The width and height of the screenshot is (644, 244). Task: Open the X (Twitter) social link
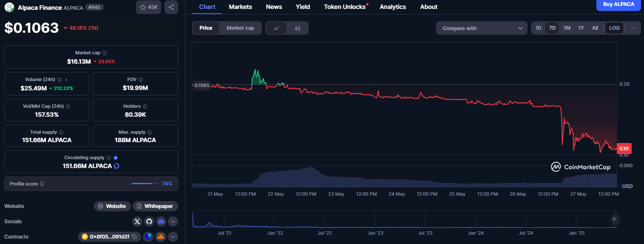tap(137, 222)
